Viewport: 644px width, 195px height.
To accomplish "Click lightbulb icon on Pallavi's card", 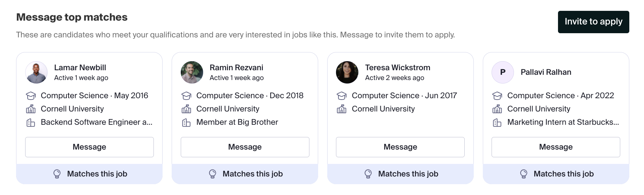I will (524, 174).
